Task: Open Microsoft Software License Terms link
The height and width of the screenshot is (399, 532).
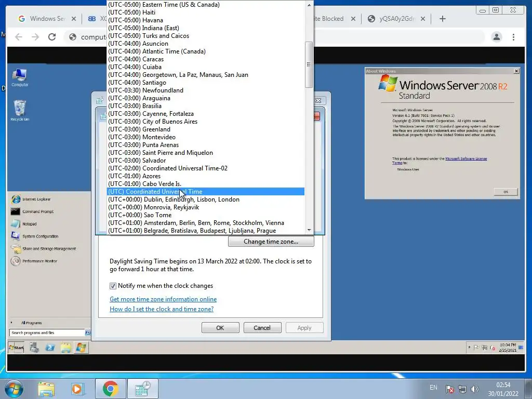Action: click(x=466, y=158)
